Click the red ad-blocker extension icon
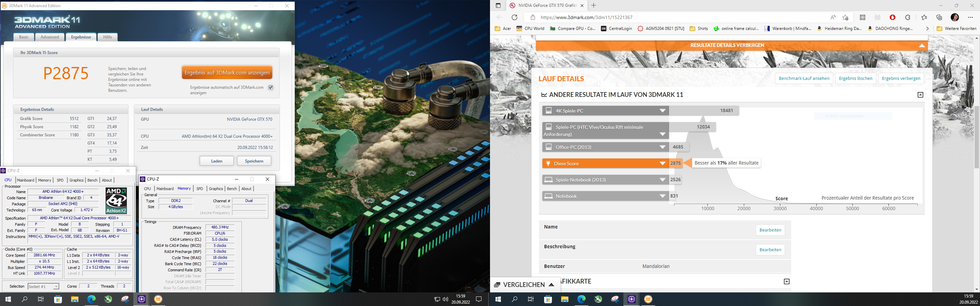 click(893, 17)
